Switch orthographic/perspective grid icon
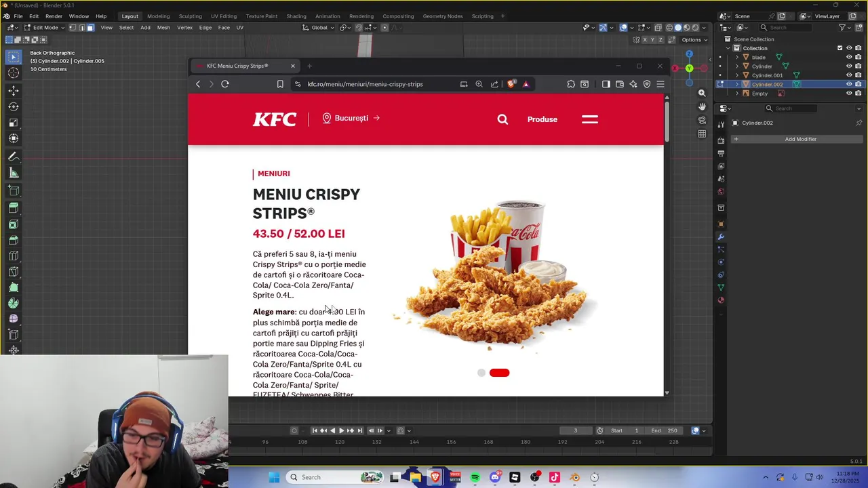This screenshot has height=488, width=868. click(x=702, y=134)
